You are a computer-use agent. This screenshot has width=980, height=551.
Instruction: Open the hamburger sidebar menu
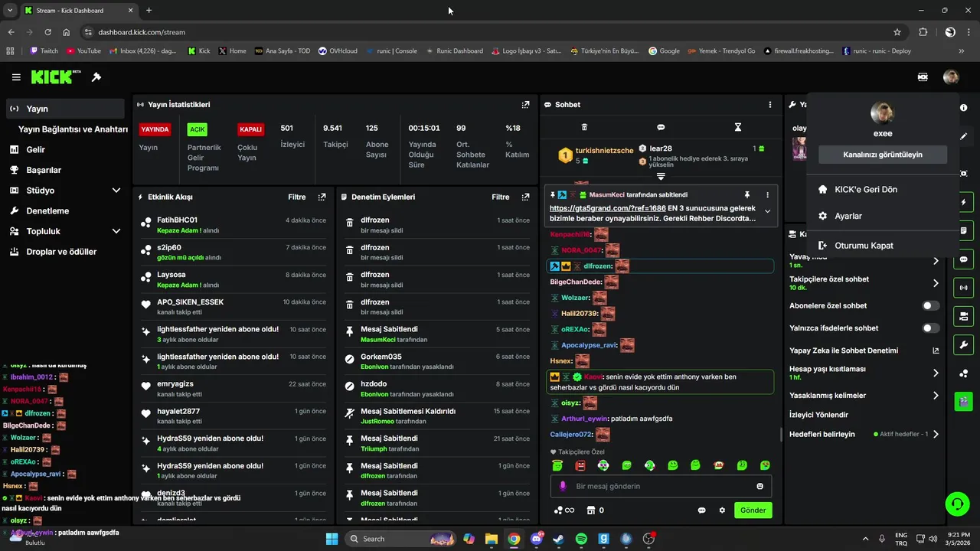(x=16, y=77)
